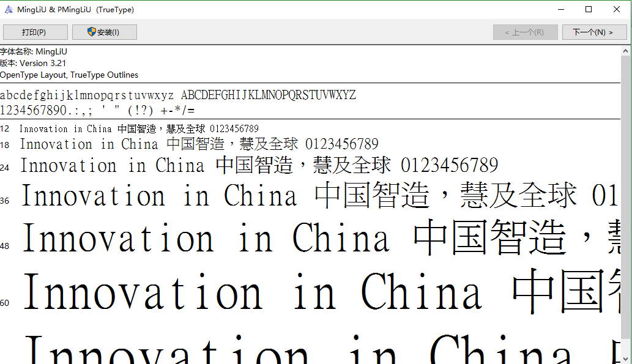Click the 字体名称: MingLiU label
The width and height of the screenshot is (632, 364).
point(32,51)
